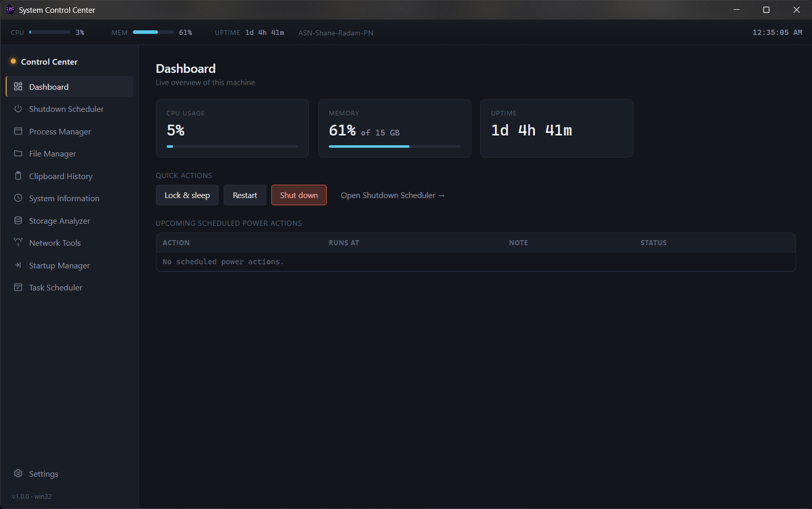The width and height of the screenshot is (812, 509).
Task: Click 'Live overview of this machine' subtitle
Action: [x=205, y=83]
